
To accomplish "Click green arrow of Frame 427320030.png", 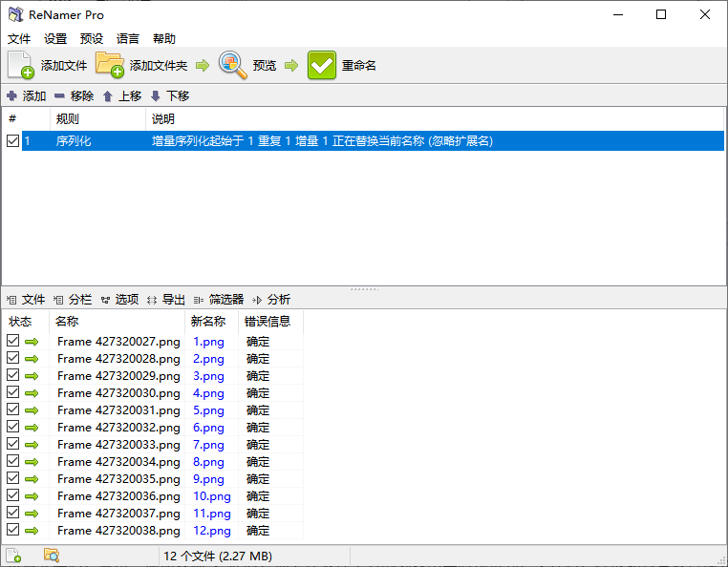I will coord(32,393).
